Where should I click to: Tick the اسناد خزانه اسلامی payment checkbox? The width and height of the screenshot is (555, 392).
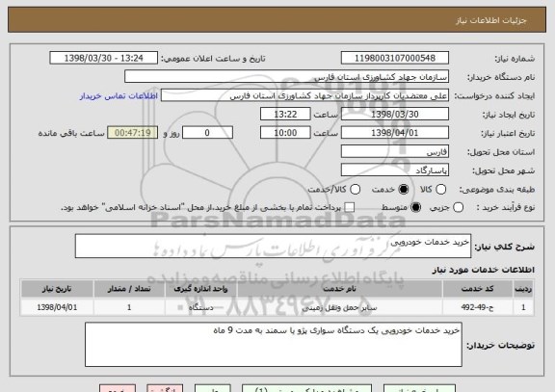[x=350, y=207]
